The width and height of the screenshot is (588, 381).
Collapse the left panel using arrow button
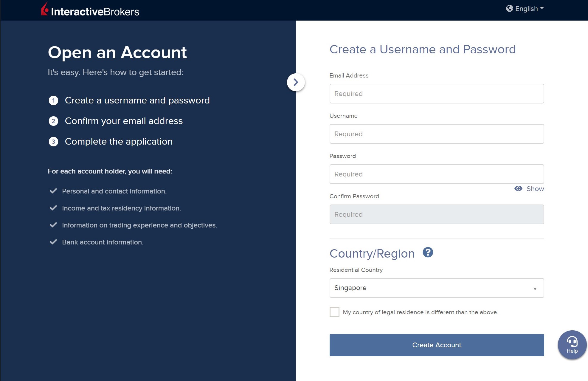click(296, 82)
